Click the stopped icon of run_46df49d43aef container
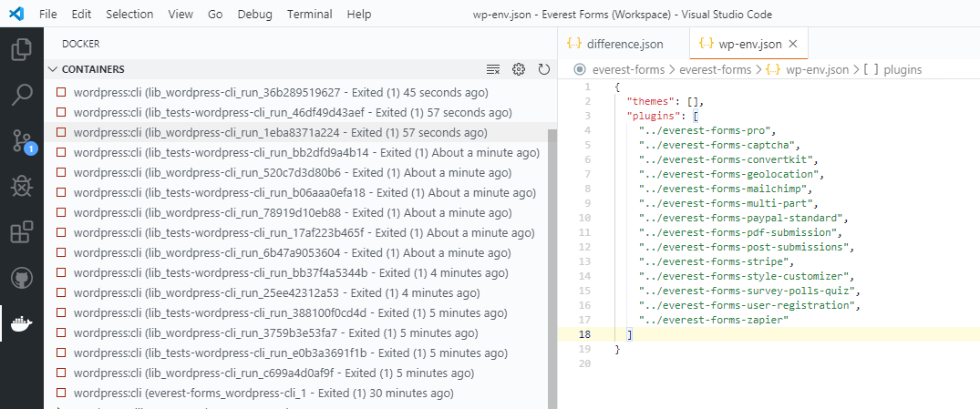Screen dimensions: 980x409 click(61, 112)
